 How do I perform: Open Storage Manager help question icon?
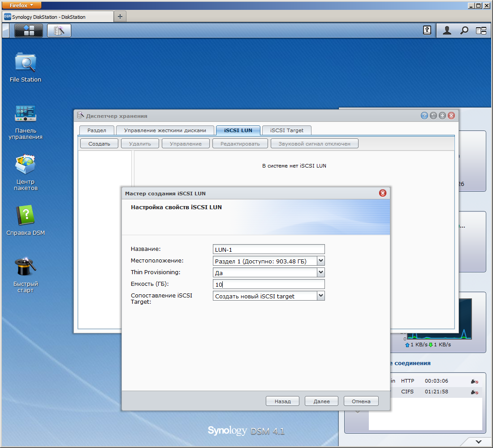tap(424, 116)
